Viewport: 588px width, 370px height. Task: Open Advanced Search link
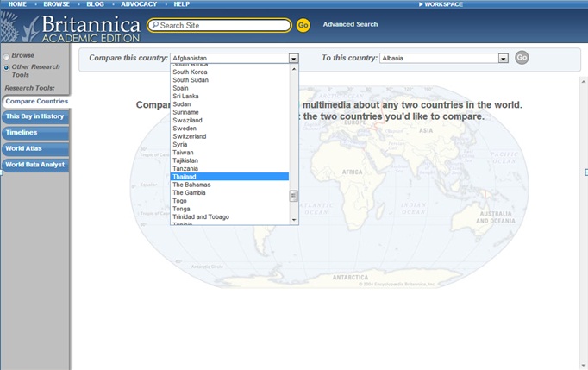click(350, 24)
